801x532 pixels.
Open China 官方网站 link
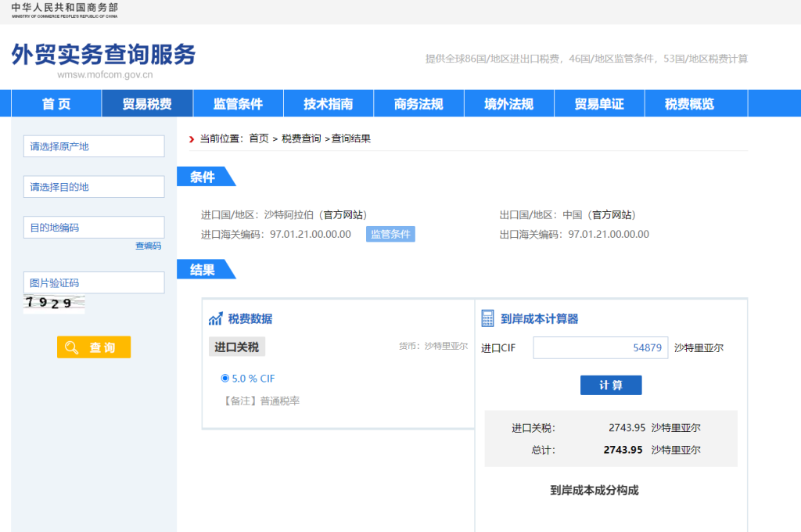pyautogui.click(x=611, y=214)
